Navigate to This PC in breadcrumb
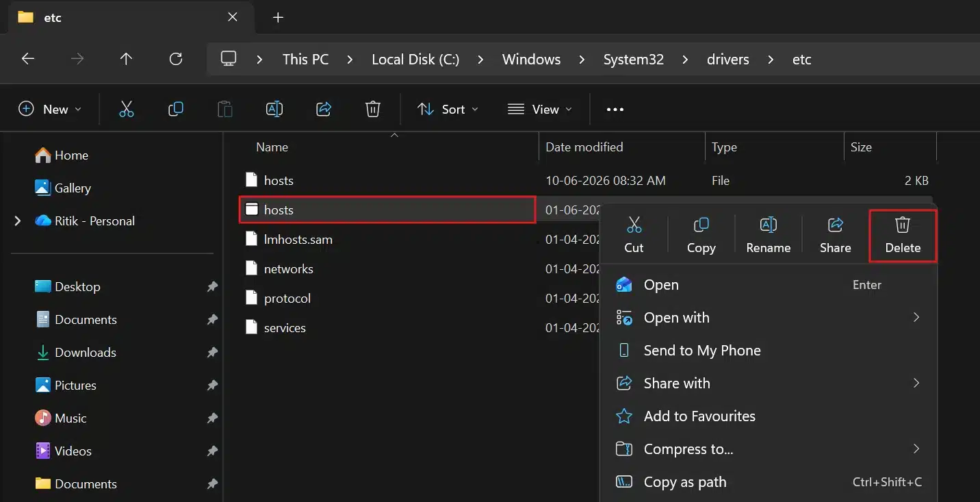Viewport: 980px width, 502px height. [x=306, y=60]
